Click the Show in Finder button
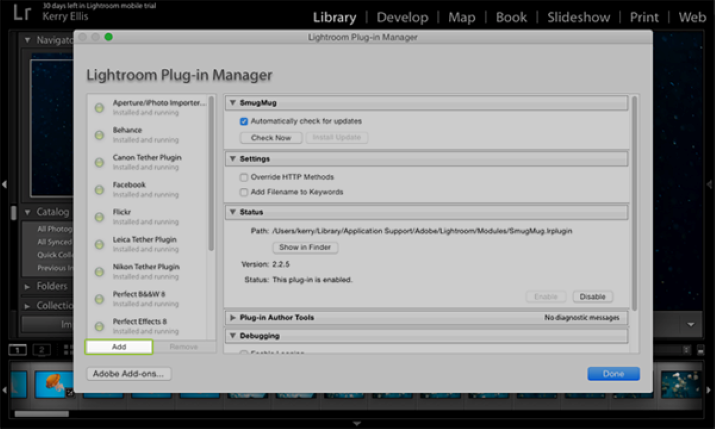 click(x=305, y=247)
